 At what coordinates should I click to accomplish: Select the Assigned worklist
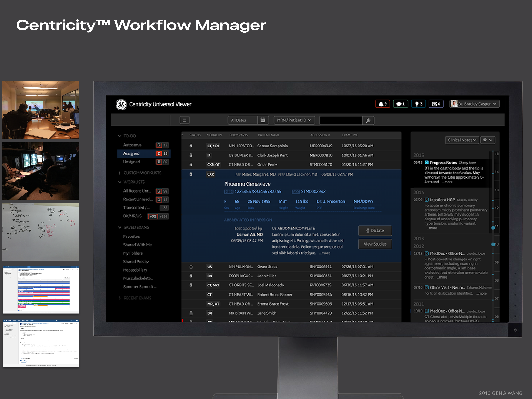(144, 153)
